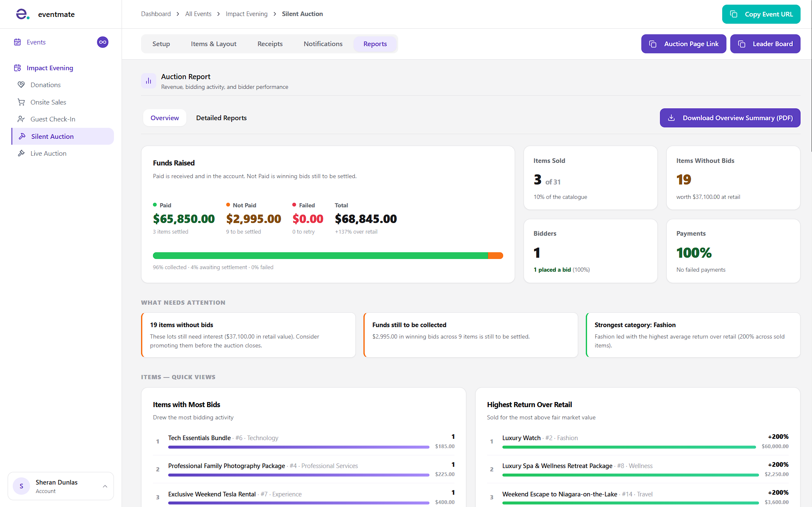812x507 pixels.
Task: Download Overview Summary PDF
Action: point(730,118)
